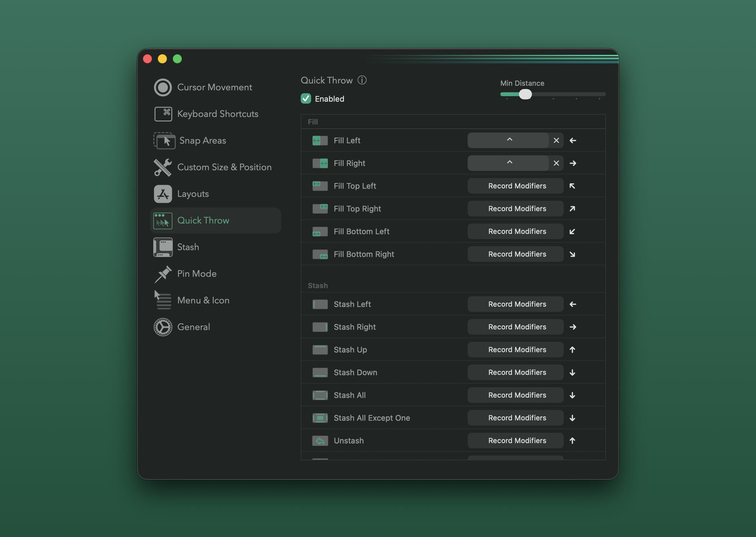Click the Fill Left layout icon
Viewport: 756px width, 537px height.
click(320, 141)
